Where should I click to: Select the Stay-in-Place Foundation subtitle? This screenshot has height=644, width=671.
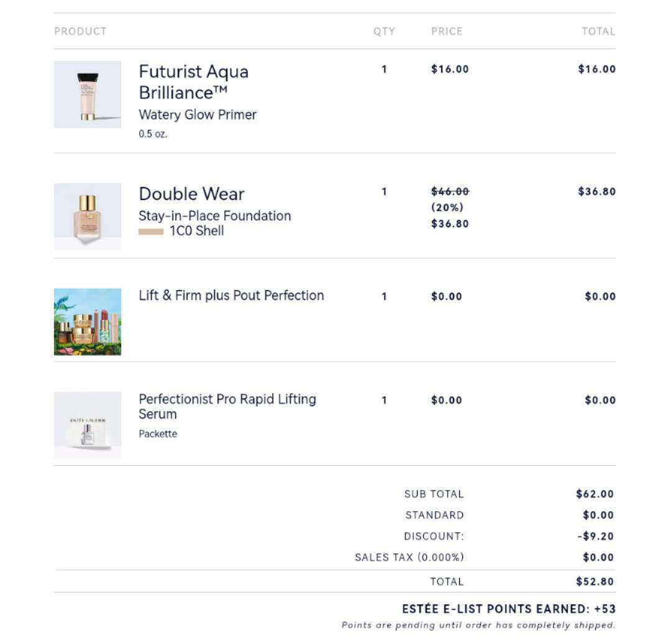[x=215, y=215]
